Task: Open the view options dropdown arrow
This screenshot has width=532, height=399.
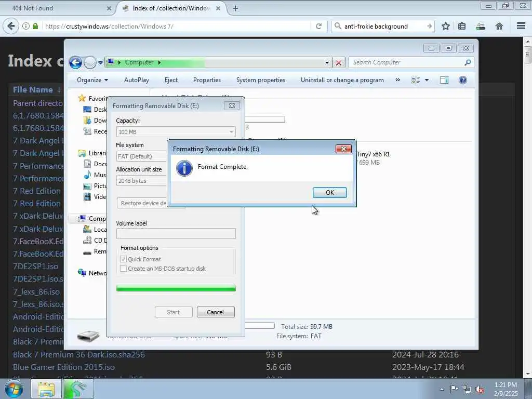Action: click(427, 80)
